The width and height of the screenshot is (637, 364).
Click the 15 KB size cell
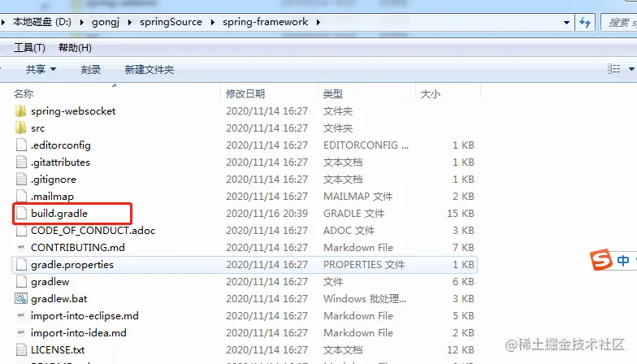coord(461,213)
